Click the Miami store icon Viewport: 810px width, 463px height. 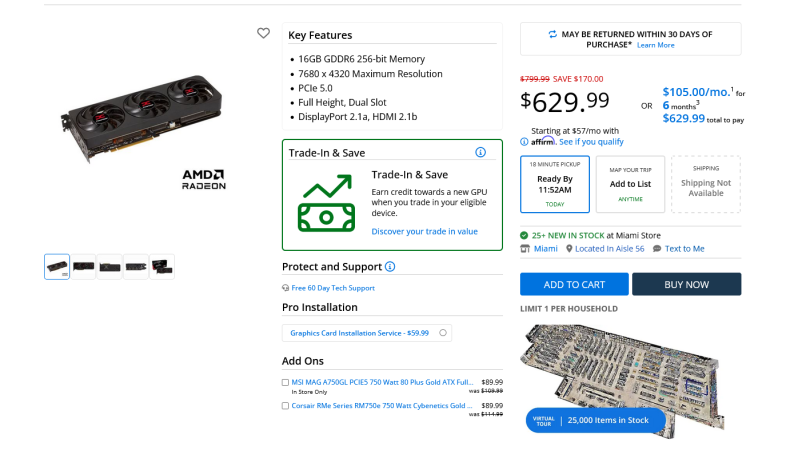[525, 249]
